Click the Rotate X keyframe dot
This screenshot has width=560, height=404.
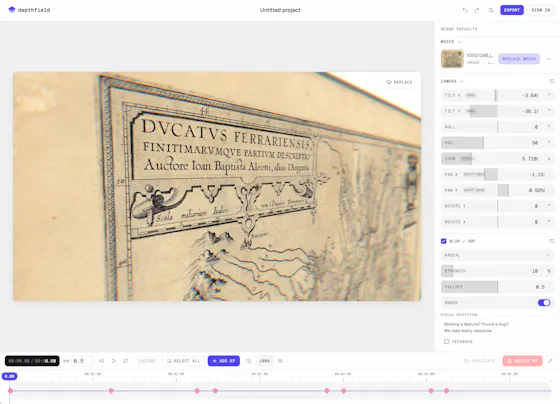point(549,221)
